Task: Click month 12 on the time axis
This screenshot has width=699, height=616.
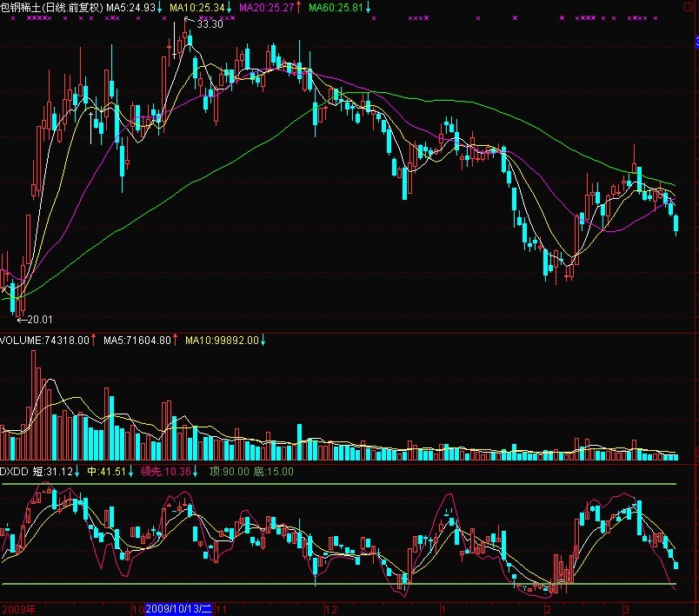Action: point(331,609)
